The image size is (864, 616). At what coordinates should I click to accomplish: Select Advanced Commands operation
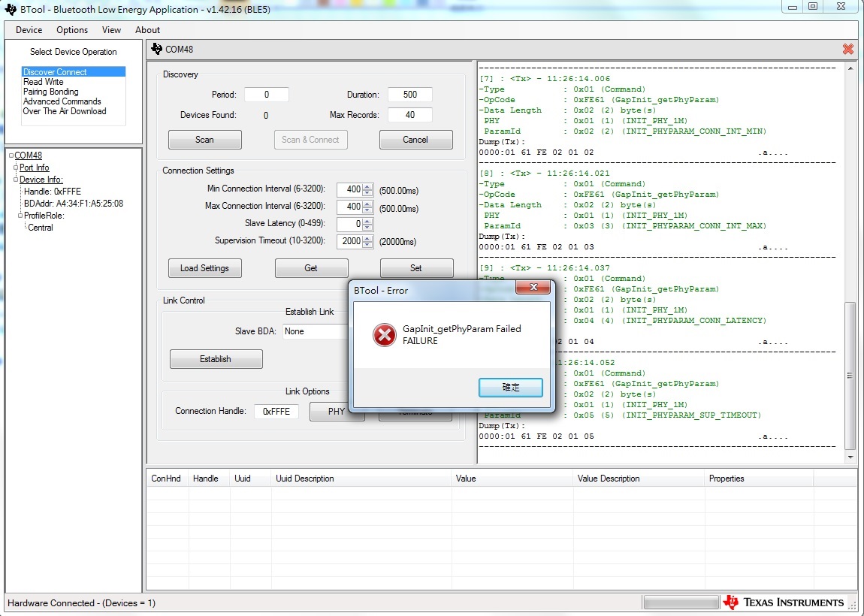[62, 101]
